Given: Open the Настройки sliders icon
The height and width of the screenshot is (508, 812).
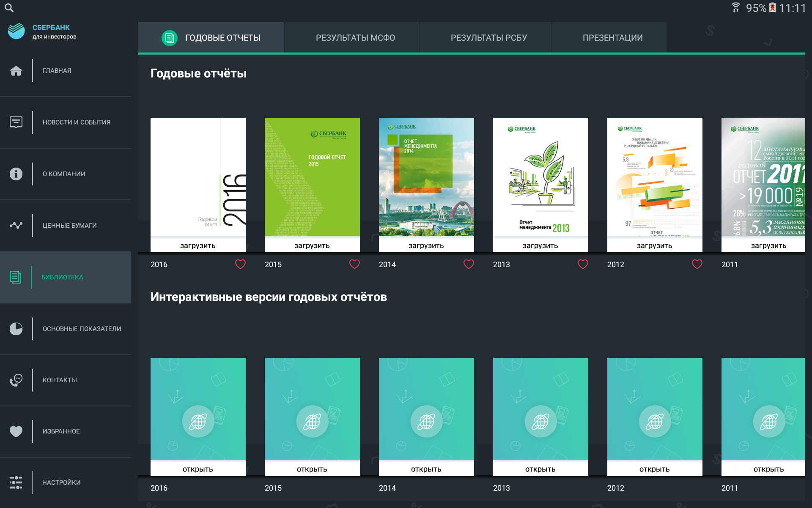Looking at the screenshot, I should pos(16,483).
